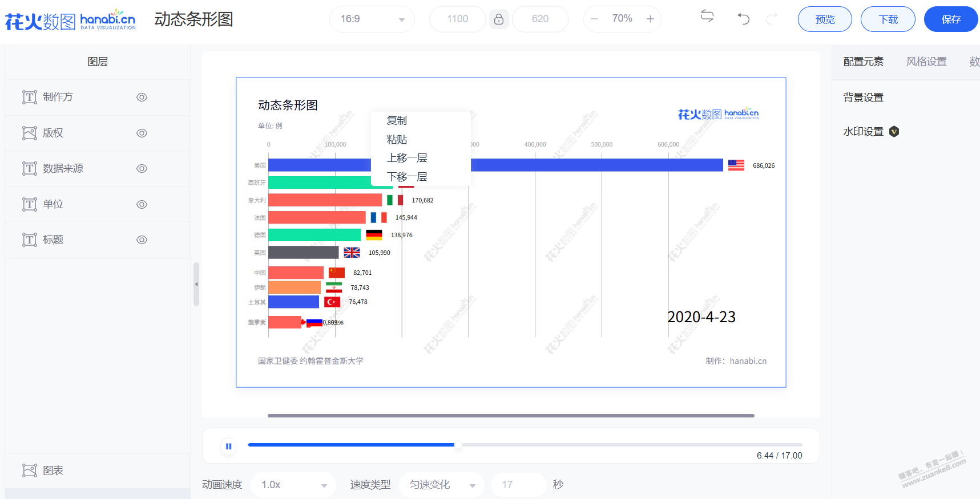Image resolution: width=980 pixels, height=499 pixels.
Task: Click the zoom in plus icon
Action: [650, 19]
